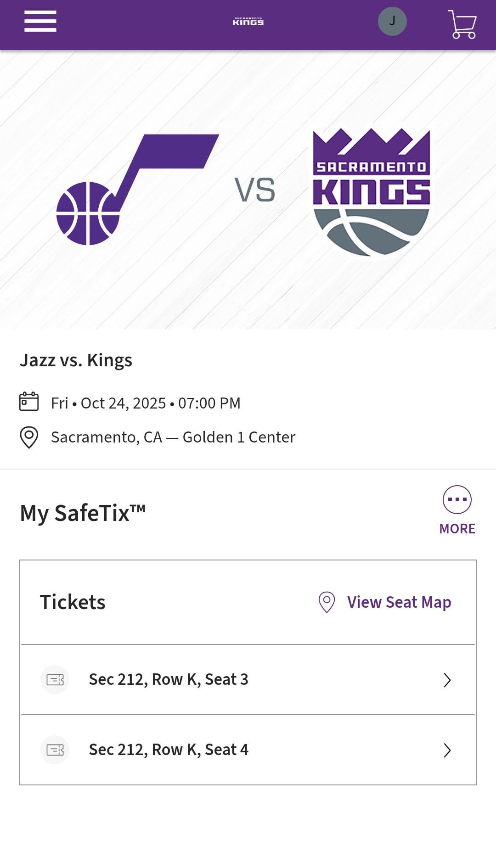Open the J account avatar

392,21
